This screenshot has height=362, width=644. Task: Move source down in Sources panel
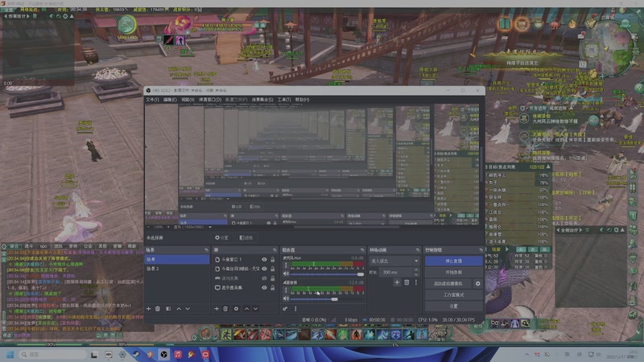pyautogui.click(x=255, y=309)
